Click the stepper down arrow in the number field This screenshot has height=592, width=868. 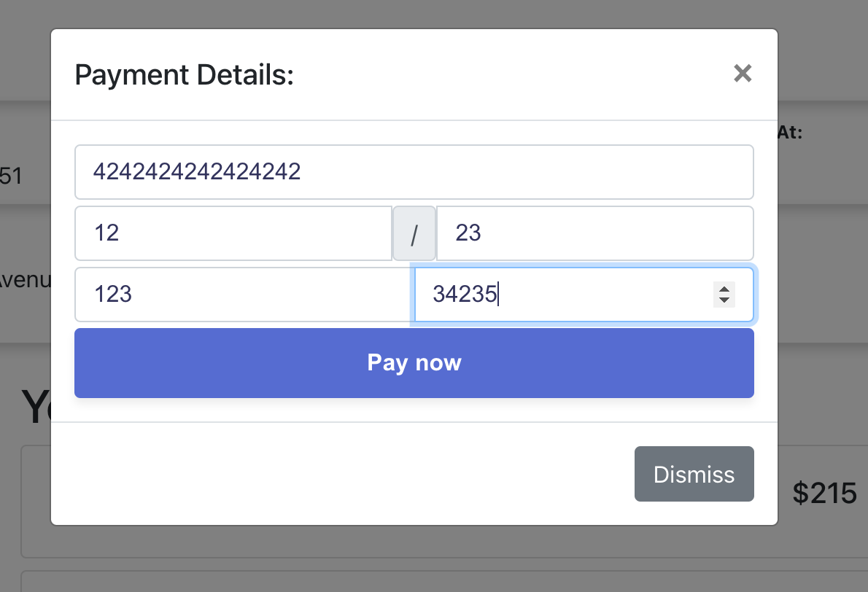click(x=724, y=300)
